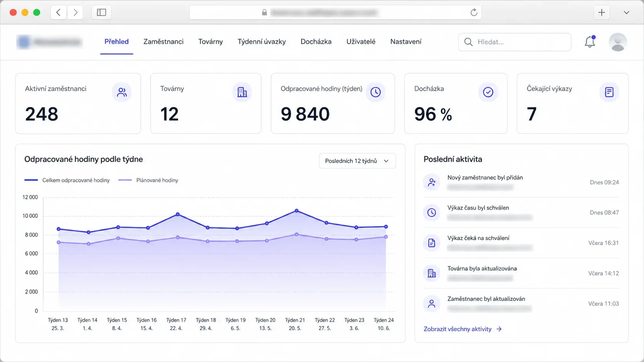Open the Aktivní zaměstnanci value 248

coord(42,114)
